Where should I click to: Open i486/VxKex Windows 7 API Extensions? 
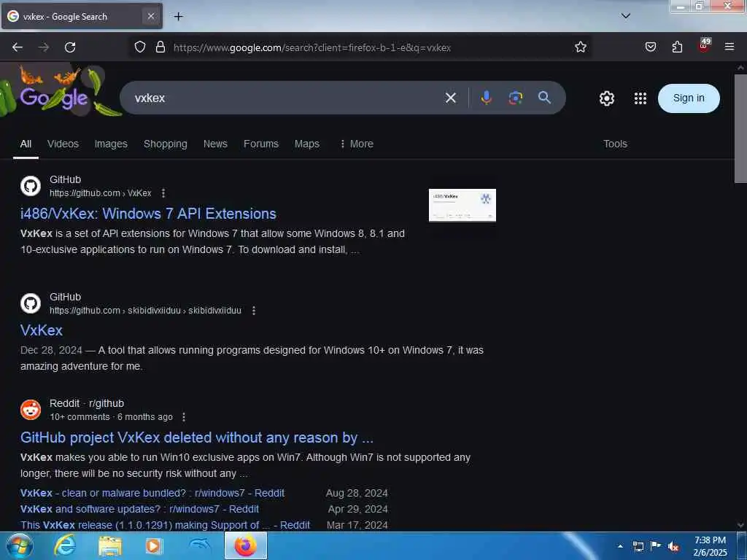pyautogui.click(x=148, y=214)
